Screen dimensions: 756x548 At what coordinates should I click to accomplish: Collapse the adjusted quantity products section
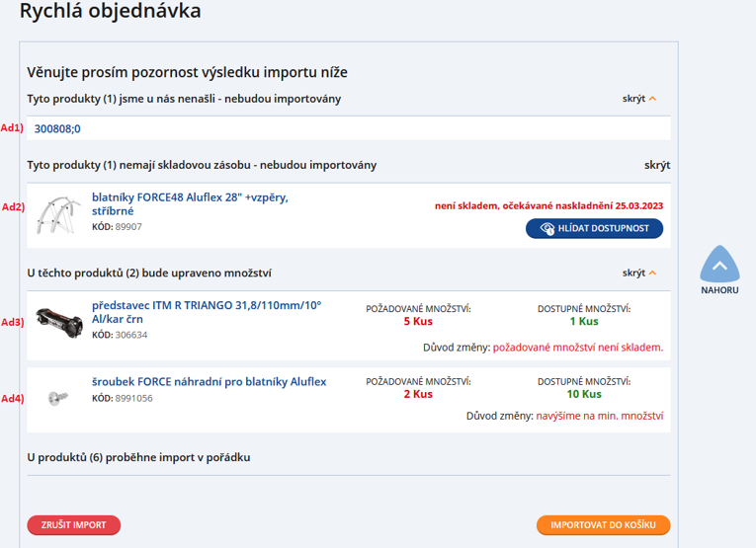click(x=633, y=273)
